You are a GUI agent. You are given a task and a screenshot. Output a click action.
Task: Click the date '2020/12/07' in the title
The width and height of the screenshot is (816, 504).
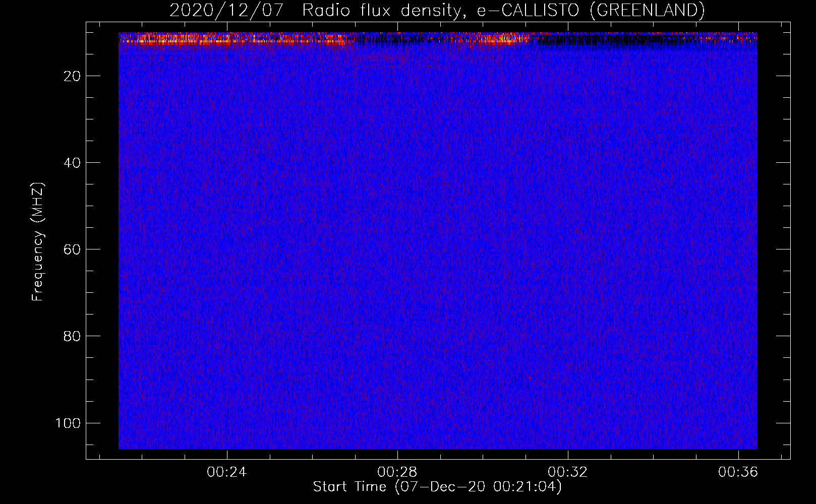(227, 10)
